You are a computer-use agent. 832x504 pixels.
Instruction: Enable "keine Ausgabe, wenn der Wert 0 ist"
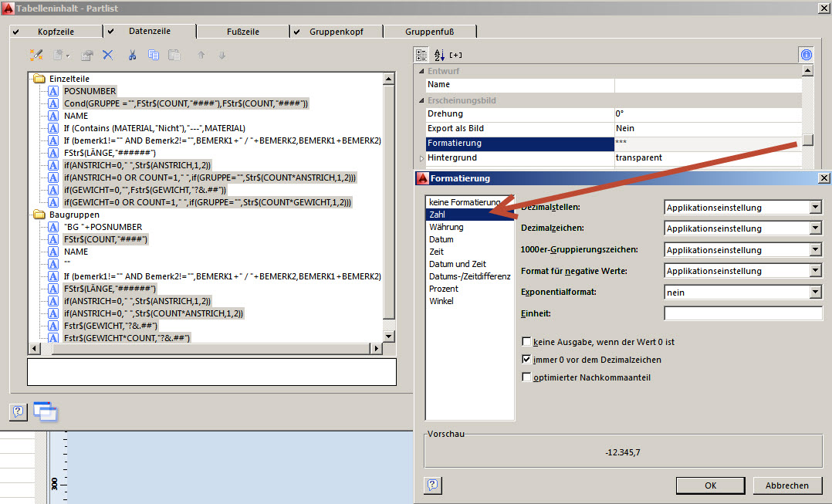coord(526,342)
